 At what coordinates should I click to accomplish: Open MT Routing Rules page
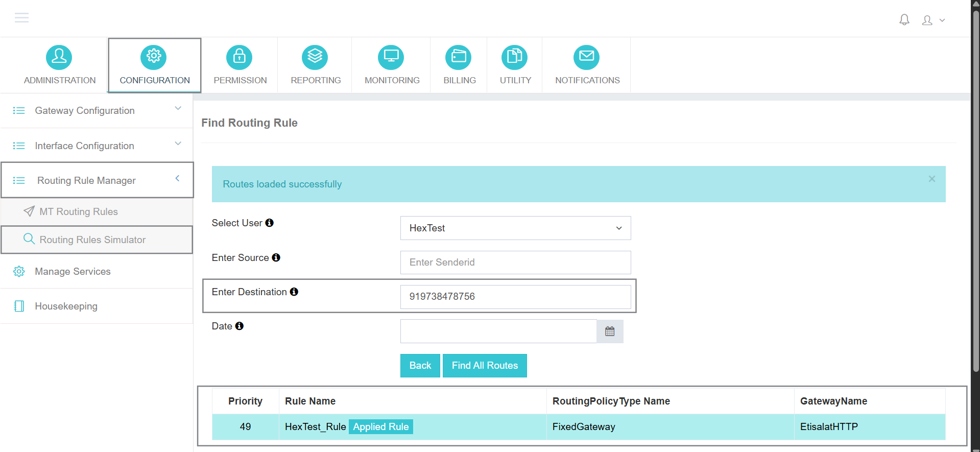(79, 211)
